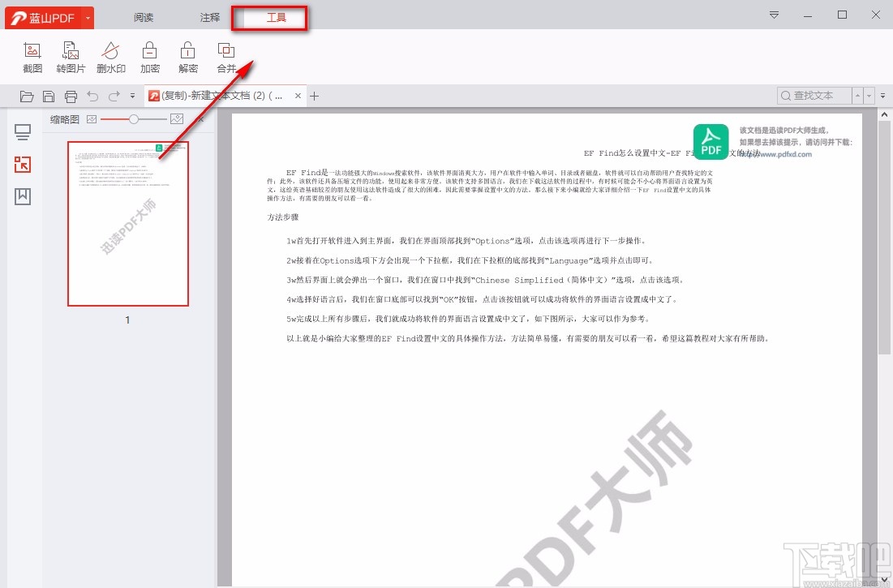The height and width of the screenshot is (588, 893).
Task: Open the 加密 encrypt tool
Action: point(150,58)
